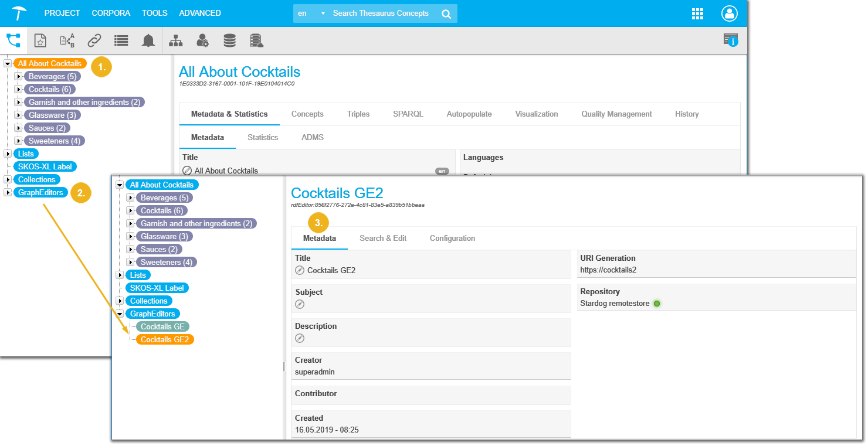
Task: Open the CORPORA menu
Action: 111,13
